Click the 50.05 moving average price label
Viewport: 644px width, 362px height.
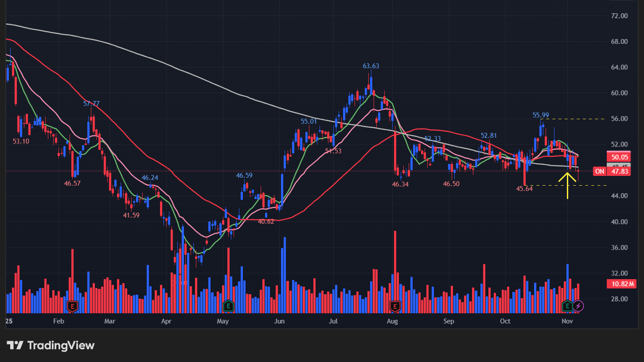[620, 157]
